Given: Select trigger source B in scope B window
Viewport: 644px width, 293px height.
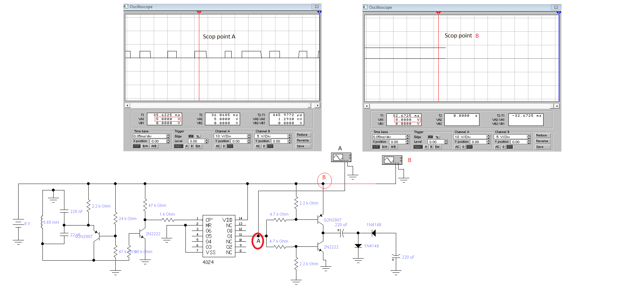Looking at the screenshot, I should point(431,147).
